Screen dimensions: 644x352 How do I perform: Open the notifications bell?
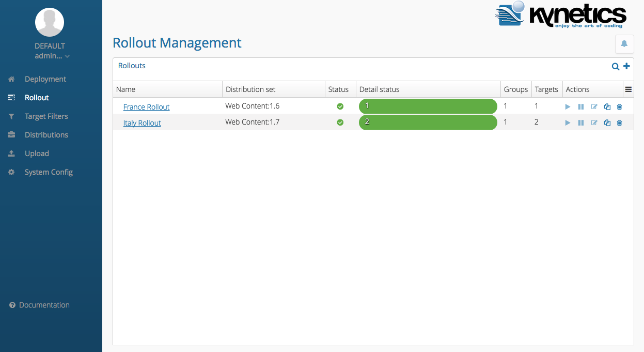pyautogui.click(x=624, y=44)
